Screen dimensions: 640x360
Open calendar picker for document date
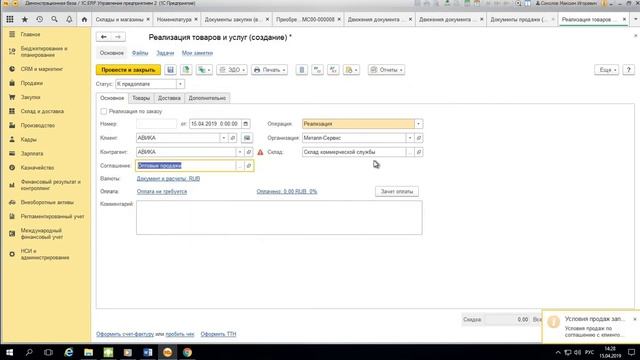246,124
